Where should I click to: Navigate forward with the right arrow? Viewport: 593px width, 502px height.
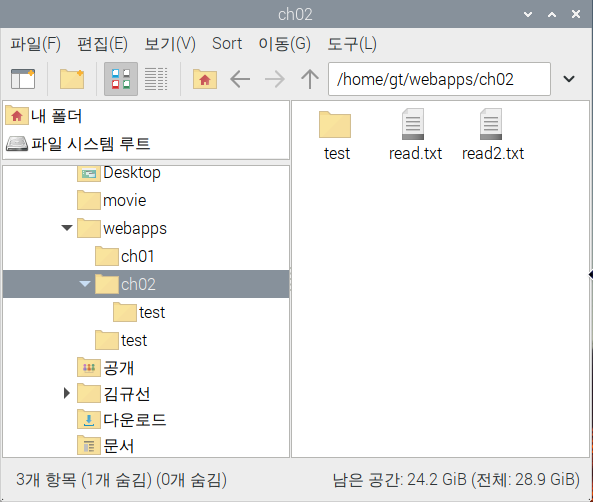[275, 79]
